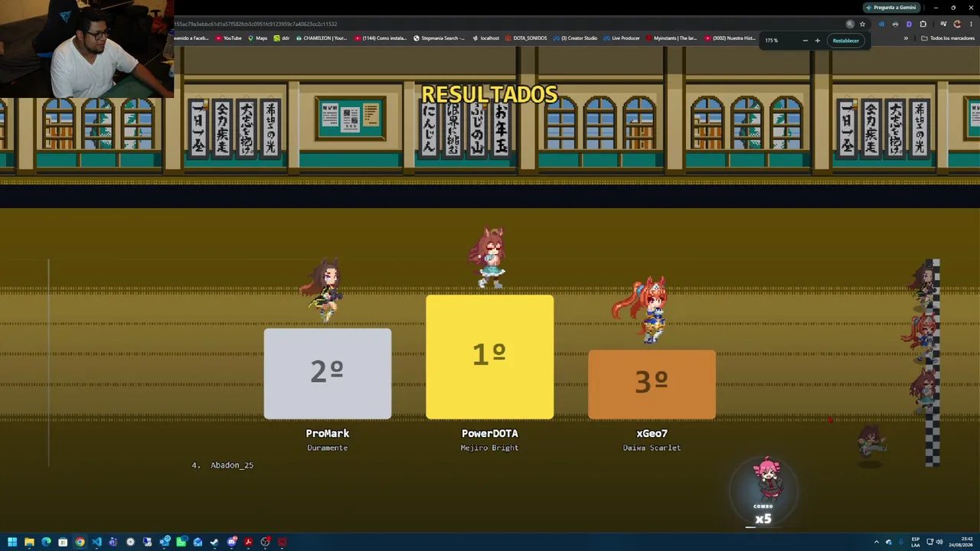Viewport: 980px width, 551px height.
Task: Click the 175 % zoom value
Action: click(x=772, y=41)
